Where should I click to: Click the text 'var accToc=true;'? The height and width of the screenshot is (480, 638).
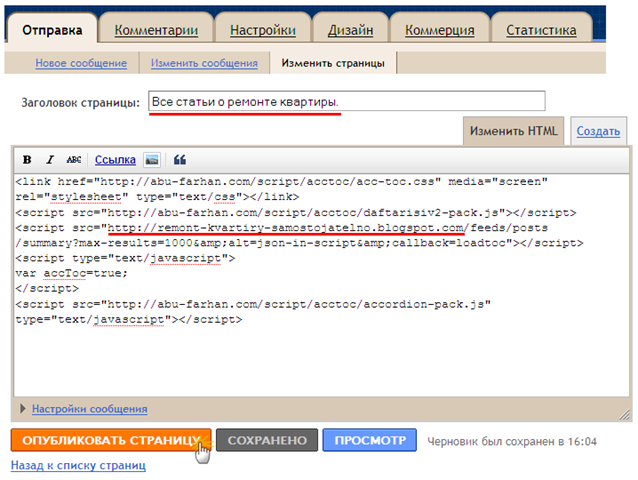(x=72, y=273)
